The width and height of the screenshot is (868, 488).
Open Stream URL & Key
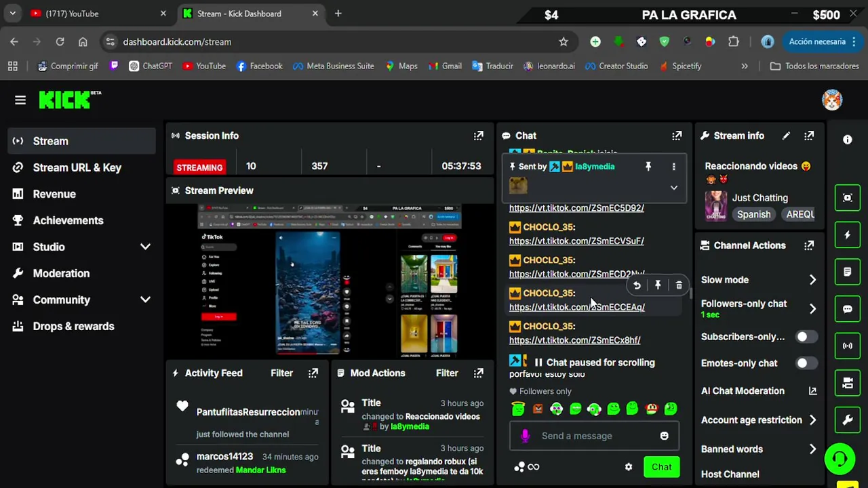81,167
